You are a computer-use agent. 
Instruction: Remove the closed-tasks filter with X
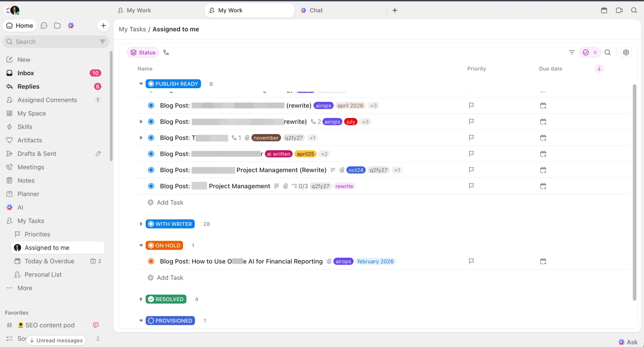point(595,52)
